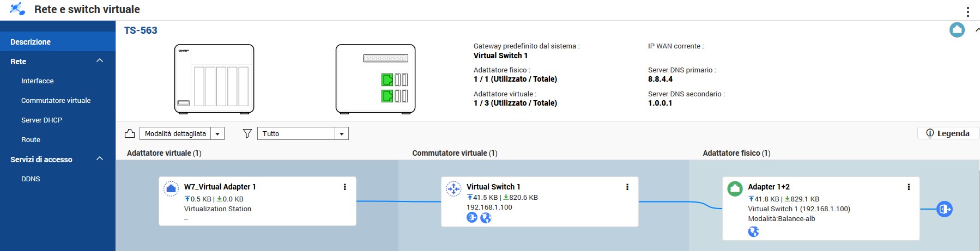Select Descrizione in the sidebar
Viewport: 980px width, 251px height.
[31, 42]
